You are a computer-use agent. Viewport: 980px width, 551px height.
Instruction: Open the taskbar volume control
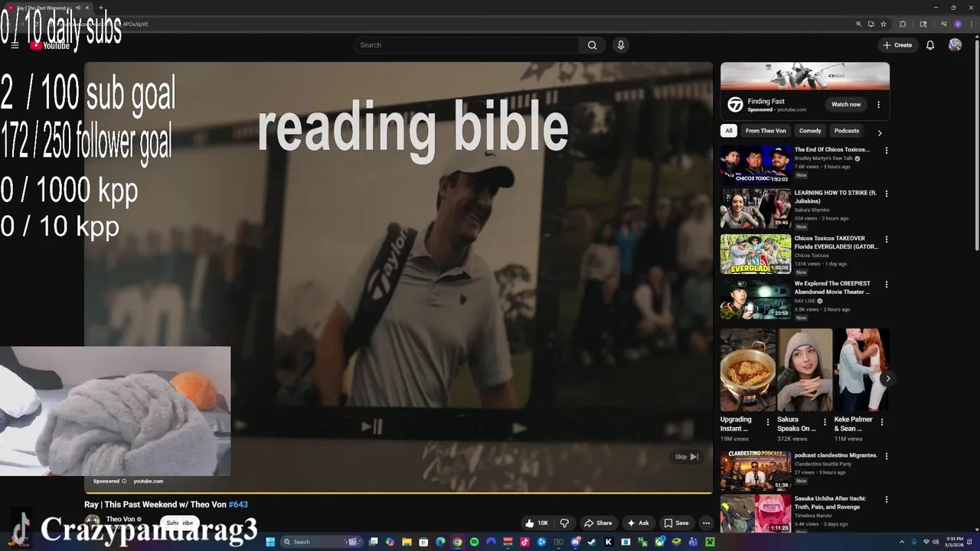pyautogui.click(x=936, y=542)
